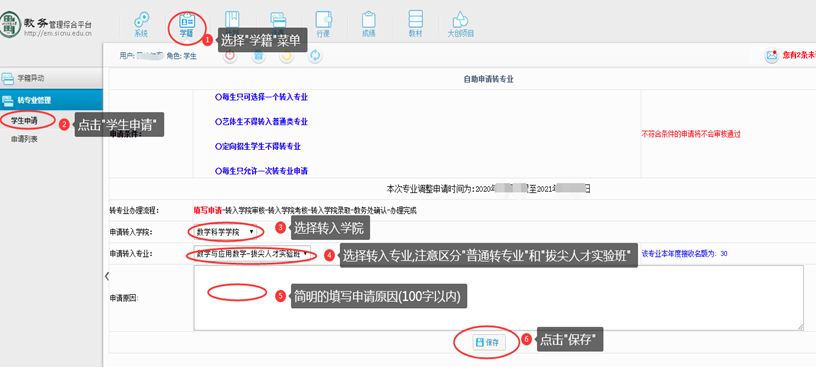The width and height of the screenshot is (816, 375).
Task: Click the blue circular refresh icon
Action: pos(315,56)
